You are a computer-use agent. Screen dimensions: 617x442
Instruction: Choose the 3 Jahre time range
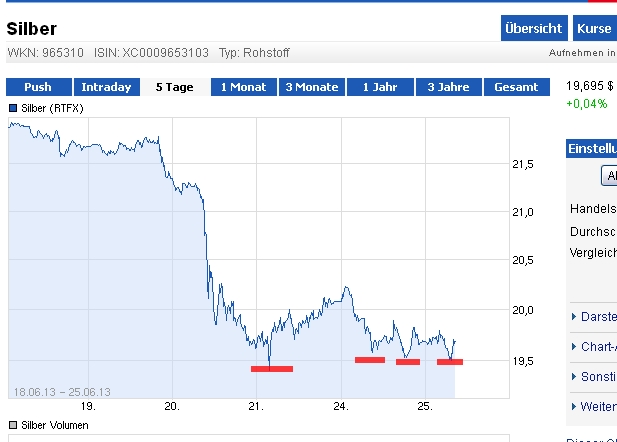point(448,87)
